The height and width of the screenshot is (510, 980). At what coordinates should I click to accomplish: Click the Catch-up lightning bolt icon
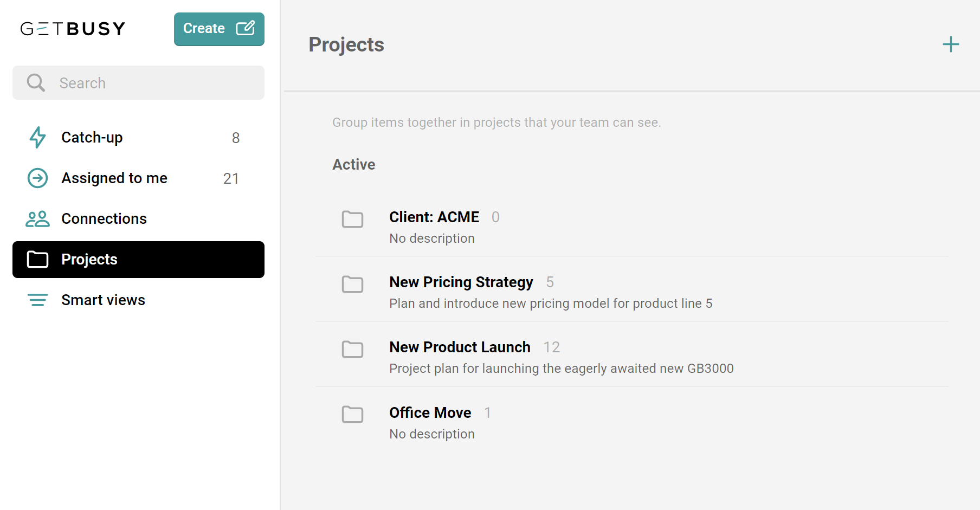click(x=37, y=137)
